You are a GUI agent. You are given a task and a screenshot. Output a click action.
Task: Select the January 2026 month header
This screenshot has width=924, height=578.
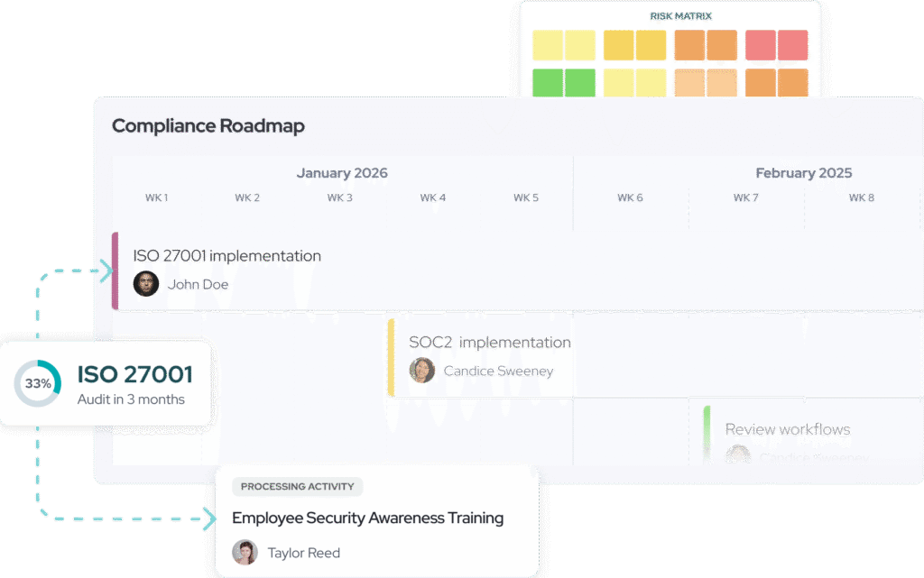coord(342,173)
